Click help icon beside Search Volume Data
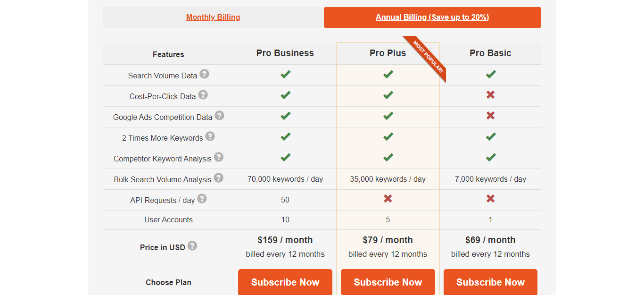Viewport: 644px width, 295px height. click(204, 74)
